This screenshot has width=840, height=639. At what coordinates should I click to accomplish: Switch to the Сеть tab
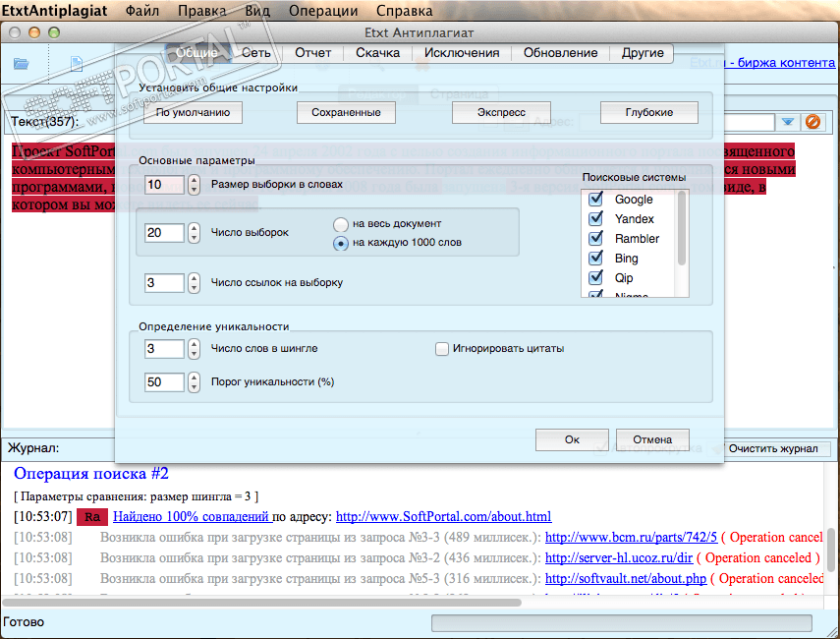click(256, 53)
